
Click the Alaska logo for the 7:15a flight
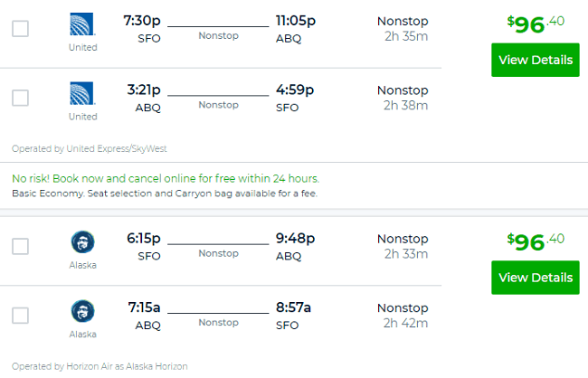83,311
